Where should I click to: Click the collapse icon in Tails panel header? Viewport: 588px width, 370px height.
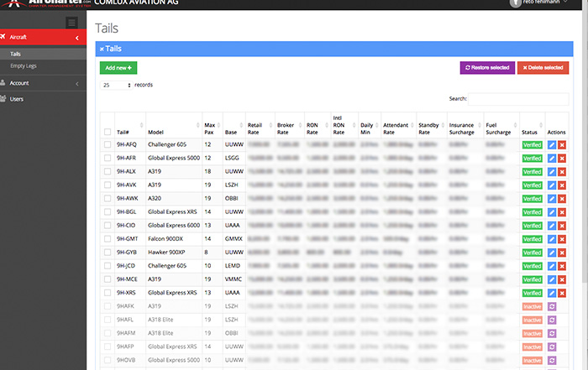coord(102,50)
